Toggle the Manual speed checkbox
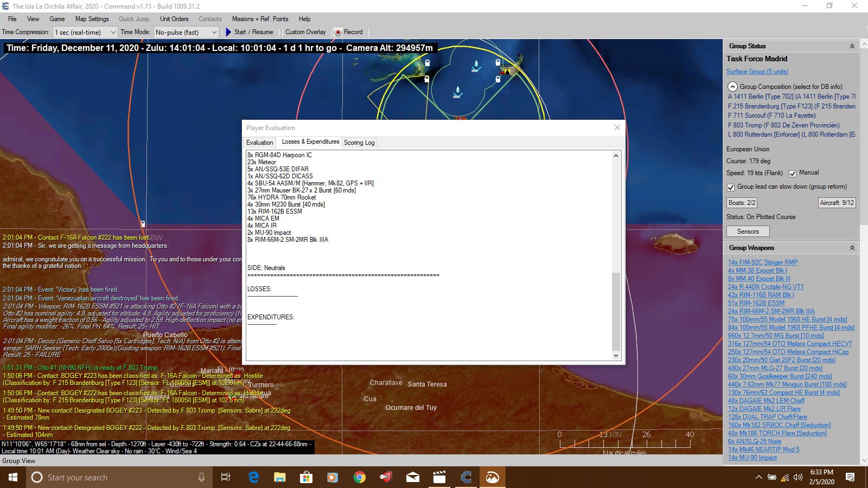The height and width of the screenshot is (488, 868). [x=793, y=174]
